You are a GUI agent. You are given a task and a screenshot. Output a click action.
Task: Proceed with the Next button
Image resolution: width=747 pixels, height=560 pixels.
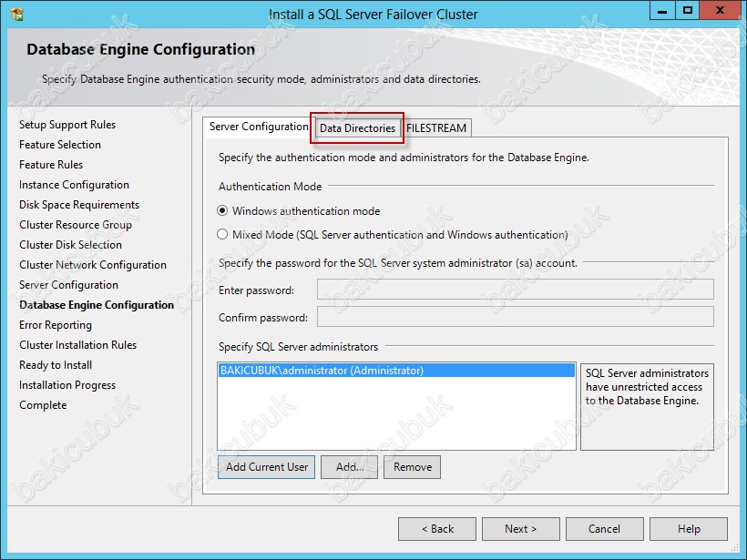[521, 529]
